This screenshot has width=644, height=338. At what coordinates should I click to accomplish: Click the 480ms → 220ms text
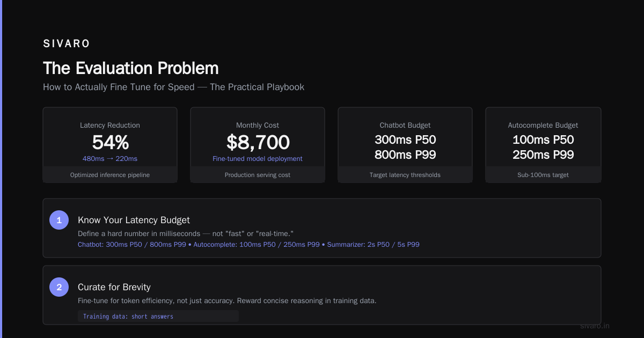click(110, 159)
